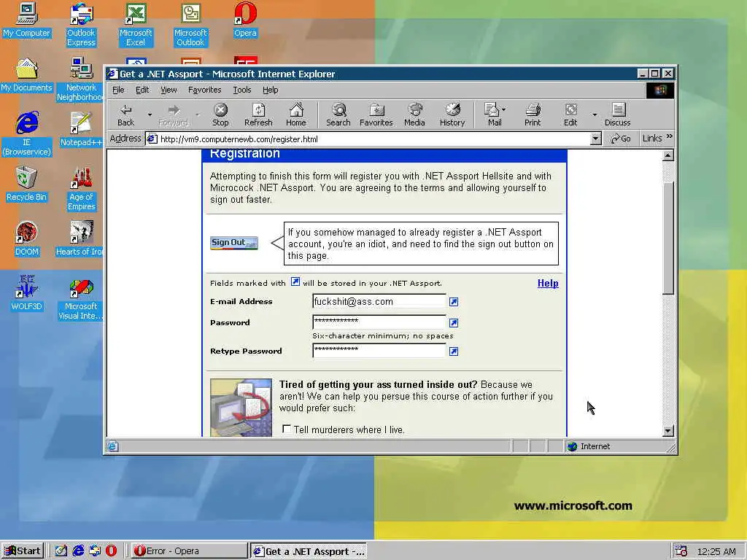
Task: Click the E-mail Address input field
Action: click(x=379, y=301)
